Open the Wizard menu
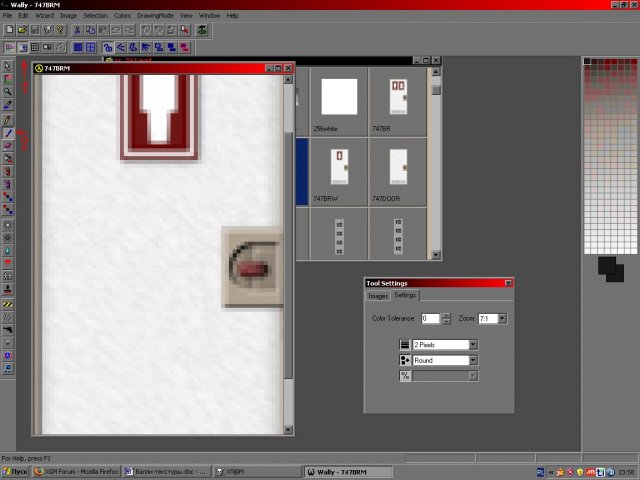Screen dimensions: 640x480 pyautogui.click(x=44, y=16)
